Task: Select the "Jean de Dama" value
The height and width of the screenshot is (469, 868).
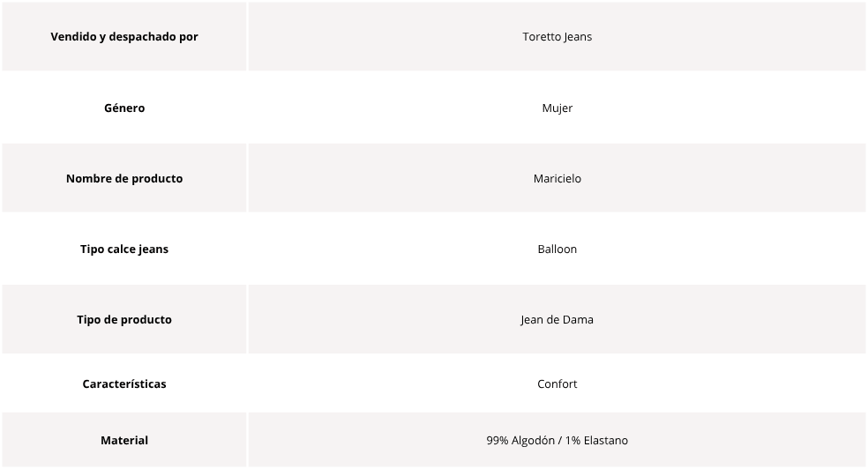Action: [x=557, y=320]
